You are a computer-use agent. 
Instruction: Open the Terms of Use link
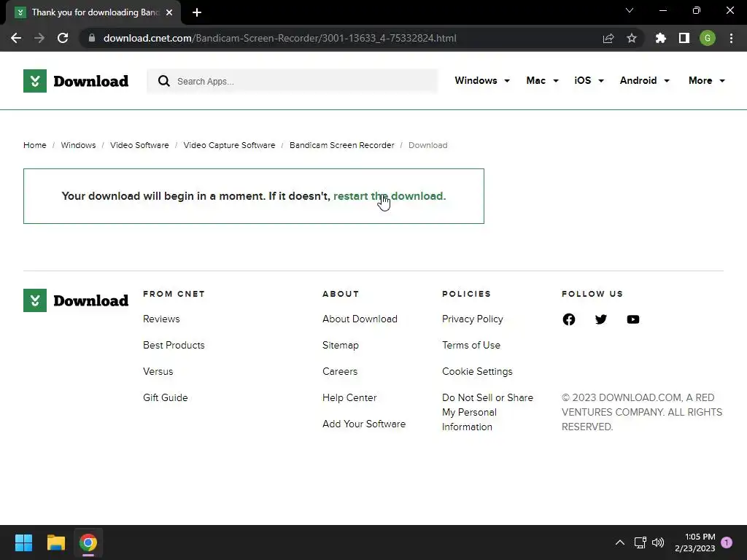[x=471, y=345]
